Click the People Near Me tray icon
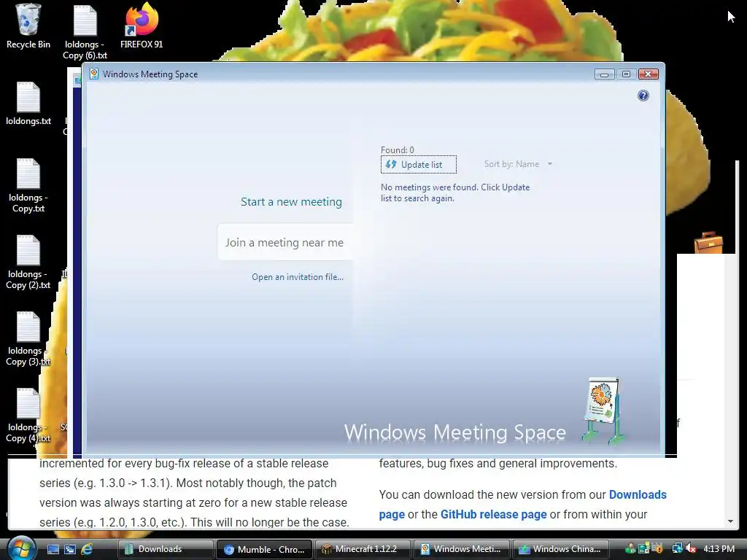747x560 pixels. tap(630, 549)
